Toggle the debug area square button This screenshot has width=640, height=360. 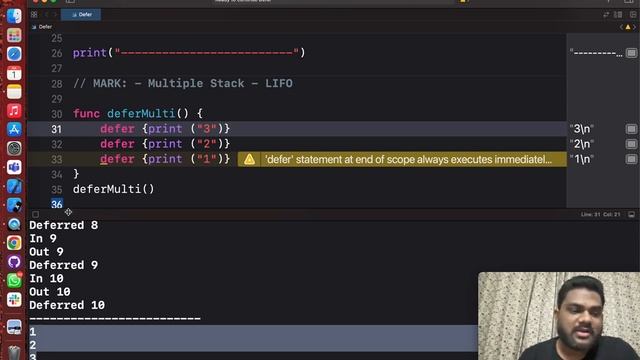tap(36, 214)
